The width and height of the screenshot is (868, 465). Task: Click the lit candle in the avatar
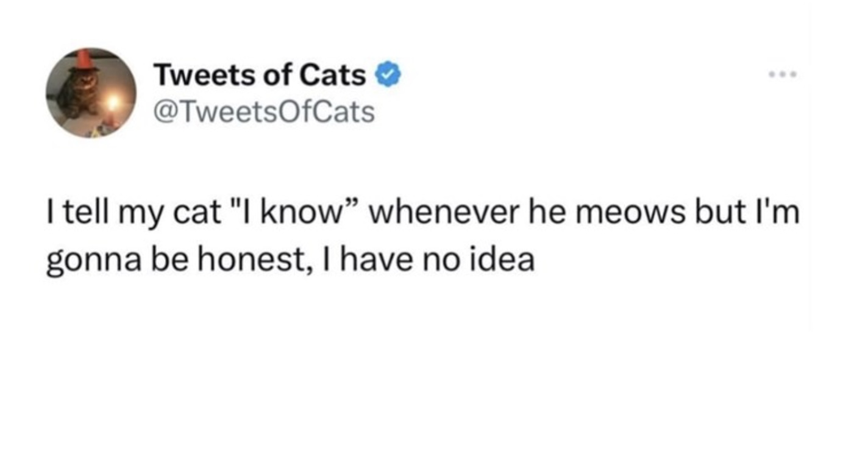[x=112, y=102]
